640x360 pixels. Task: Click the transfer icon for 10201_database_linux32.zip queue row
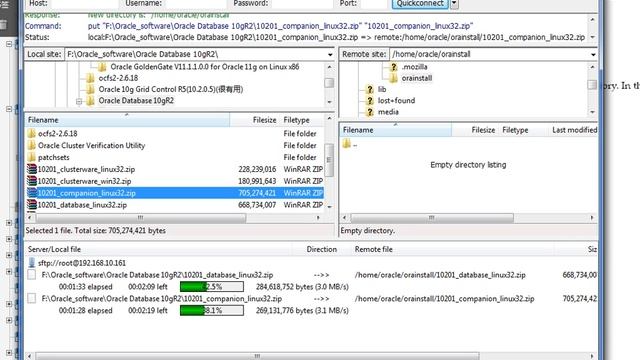pyautogui.click(x=31, y=275)
